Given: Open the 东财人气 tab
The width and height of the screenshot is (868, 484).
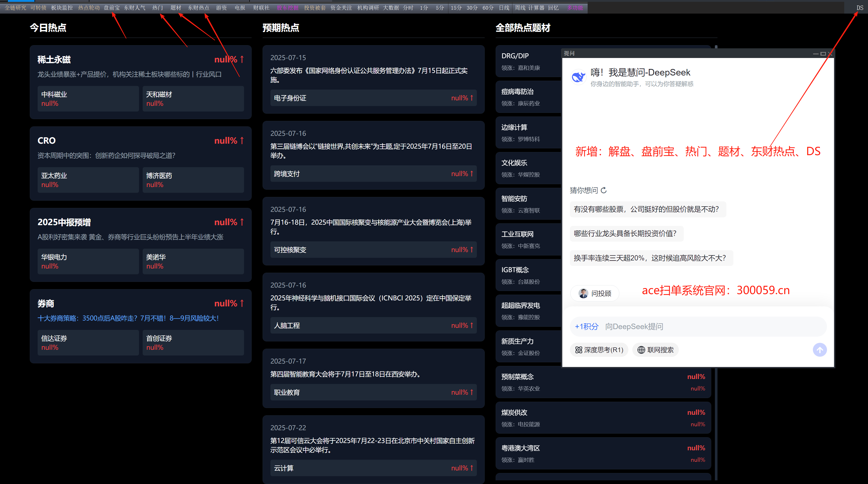Looking at the screenshot, I should coord(135,8).
